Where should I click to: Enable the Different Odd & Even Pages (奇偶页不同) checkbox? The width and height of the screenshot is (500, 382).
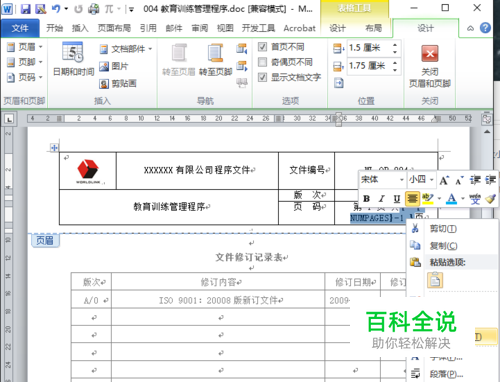click(x=263, y=62)
